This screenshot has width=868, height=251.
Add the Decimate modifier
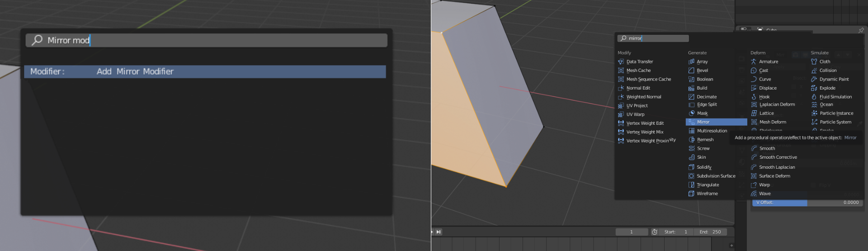tap(703, 97)
